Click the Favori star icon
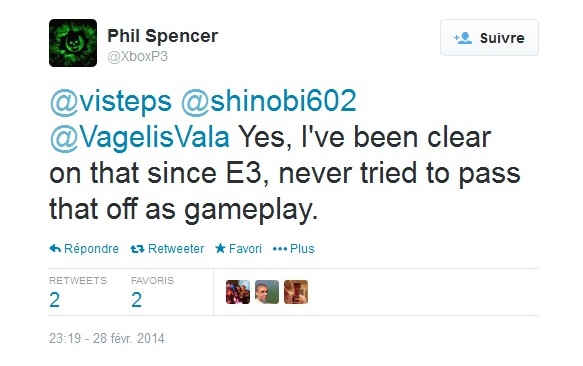The width and height of the screenshot is (583, 366). tap(220, 248)
